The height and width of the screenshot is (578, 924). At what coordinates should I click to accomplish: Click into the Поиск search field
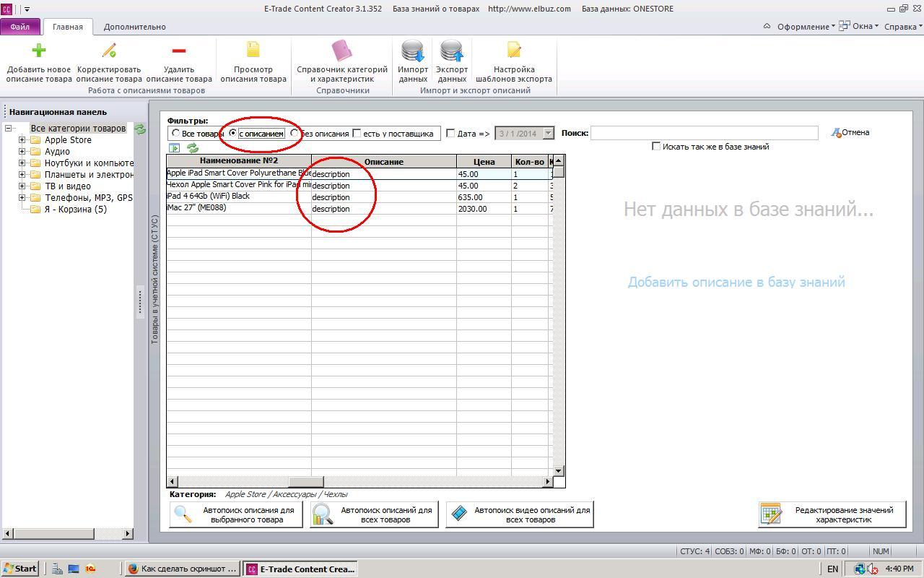[x=704, y=133]
